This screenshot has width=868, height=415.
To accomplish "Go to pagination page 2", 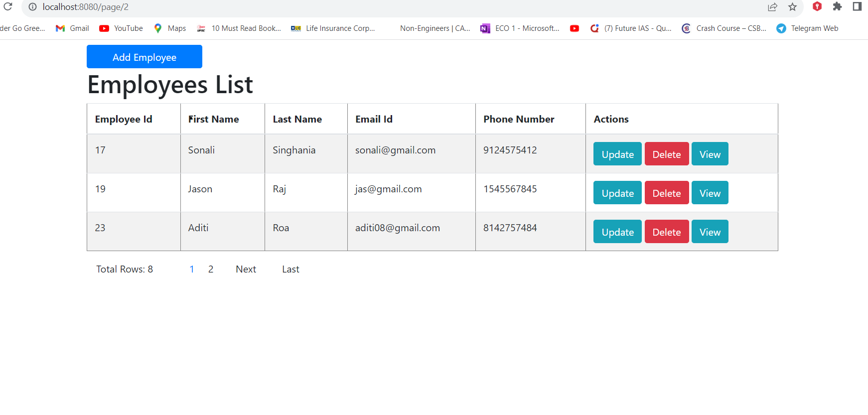I will (211, 269).
